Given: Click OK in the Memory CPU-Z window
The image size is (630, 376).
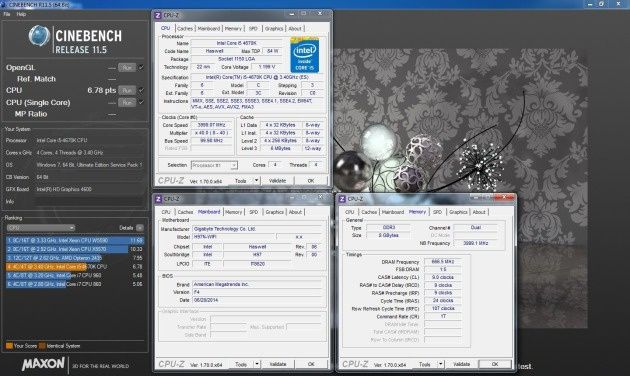Looking at the screenshot, I should click(x=495, y=364).
